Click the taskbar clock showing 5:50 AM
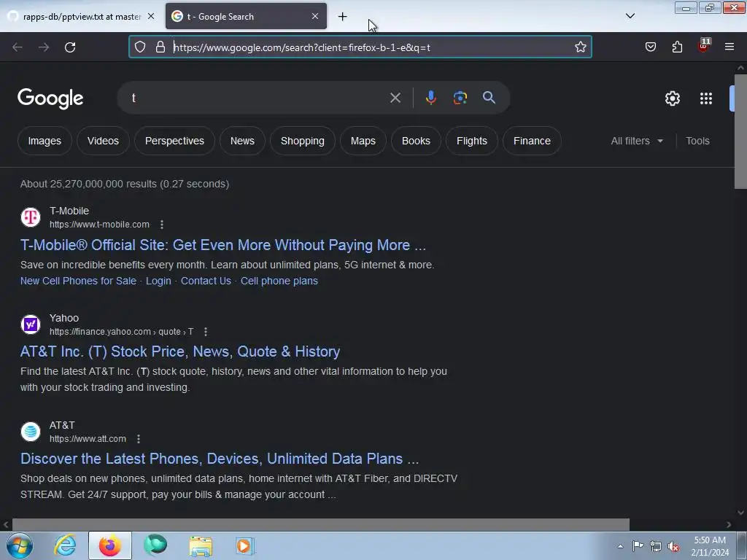Viewport: 747px width, 560px height. pos(710,546)
